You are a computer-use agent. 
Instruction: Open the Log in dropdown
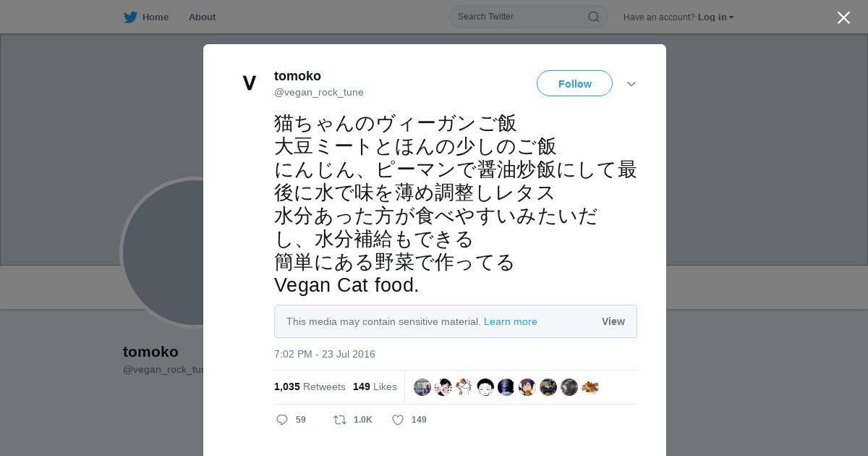(x=715, y=17)
